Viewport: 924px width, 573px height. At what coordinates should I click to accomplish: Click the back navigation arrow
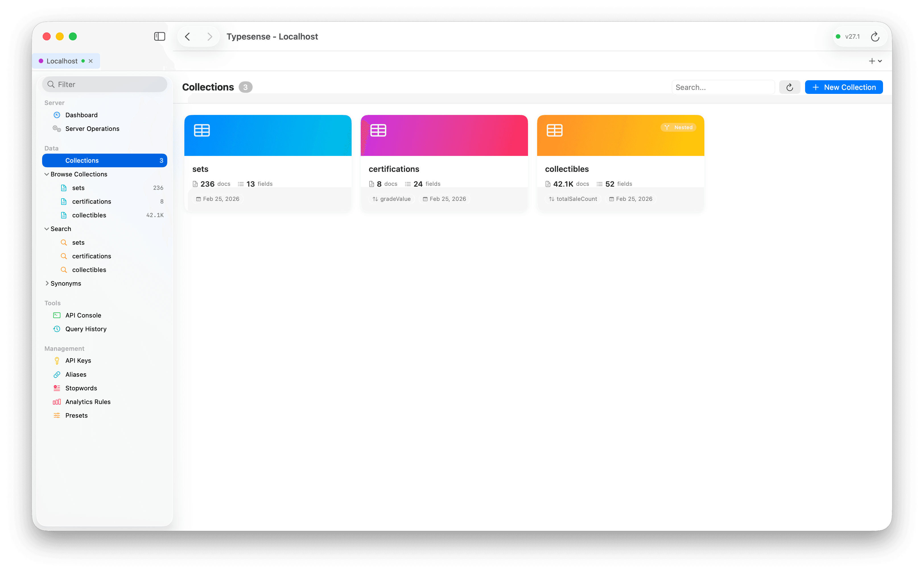pyautogui.click(x=187, y=36)
